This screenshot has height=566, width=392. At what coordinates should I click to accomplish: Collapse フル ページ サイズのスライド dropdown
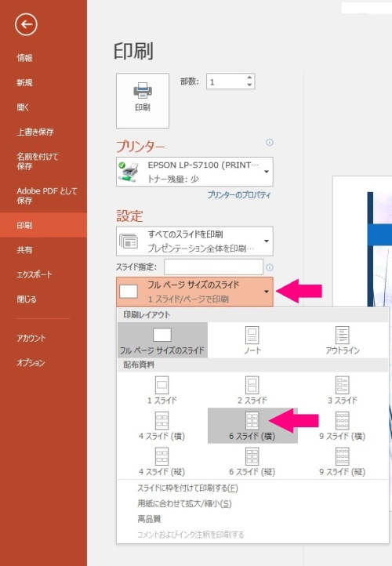coord(194,292)
